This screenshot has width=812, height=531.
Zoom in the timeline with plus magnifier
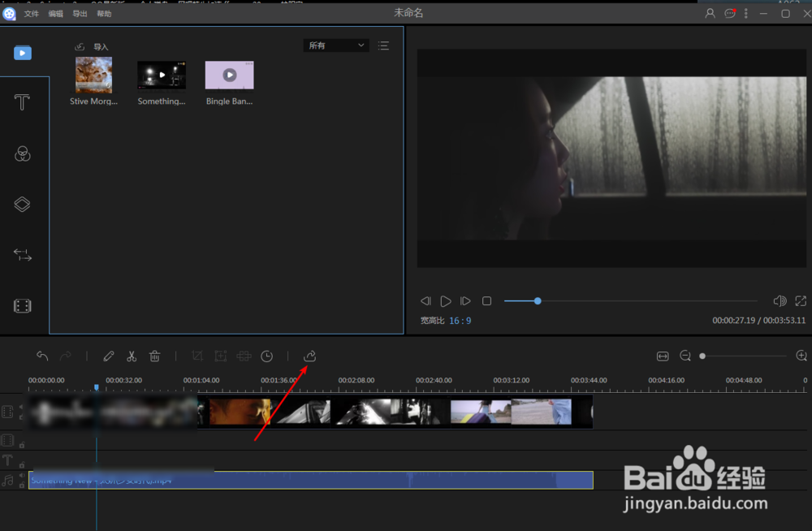click(801, 356)
